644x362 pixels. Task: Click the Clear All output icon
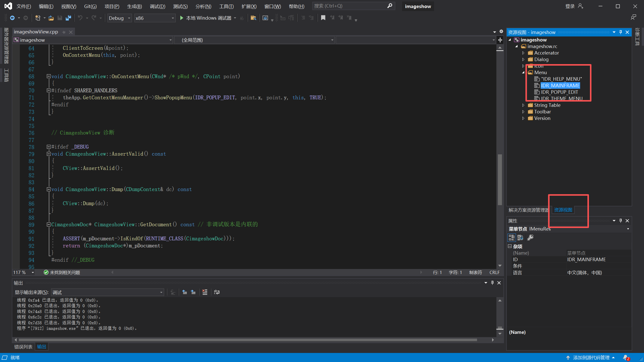205,292
